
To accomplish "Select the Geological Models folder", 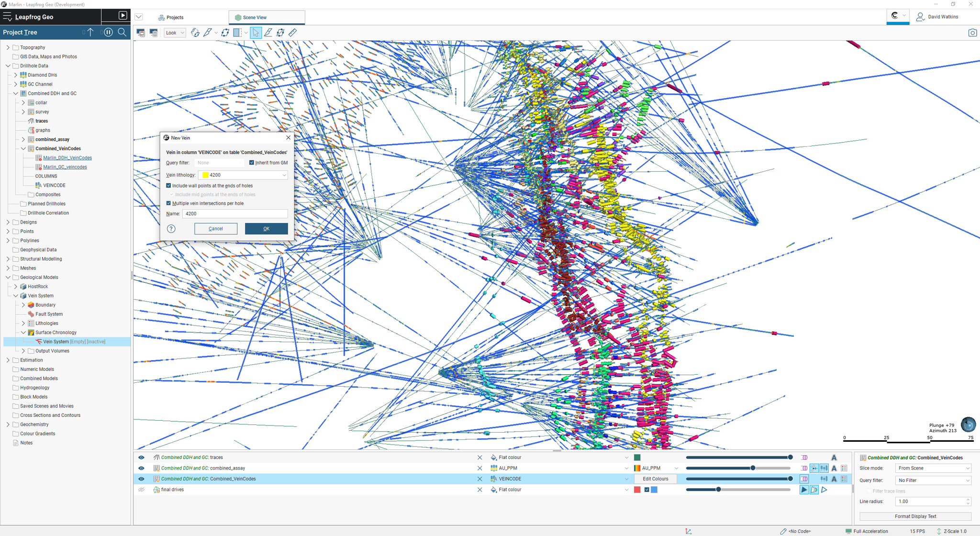I will (x=39, y=278).
